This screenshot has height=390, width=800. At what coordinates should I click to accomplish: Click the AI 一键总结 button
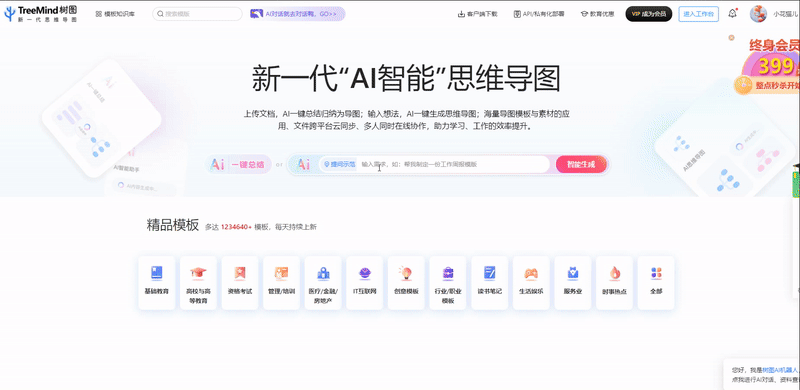[x=238, y=164]
